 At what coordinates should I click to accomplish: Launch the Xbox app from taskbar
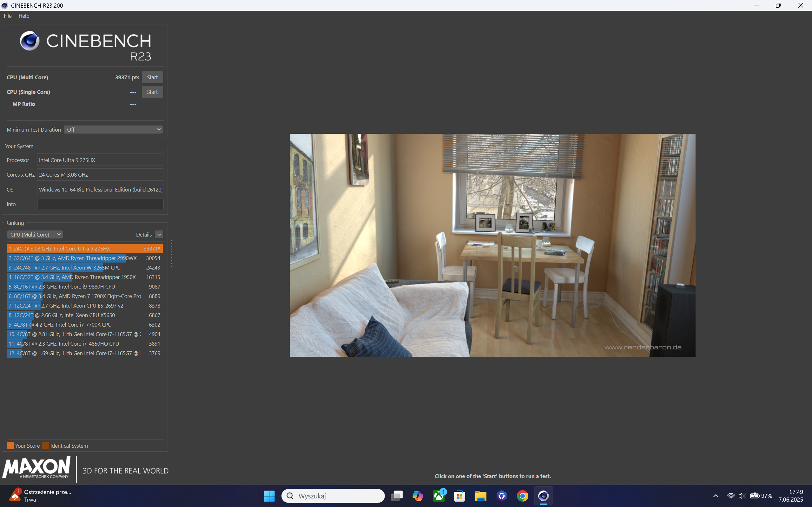point(439,496)
